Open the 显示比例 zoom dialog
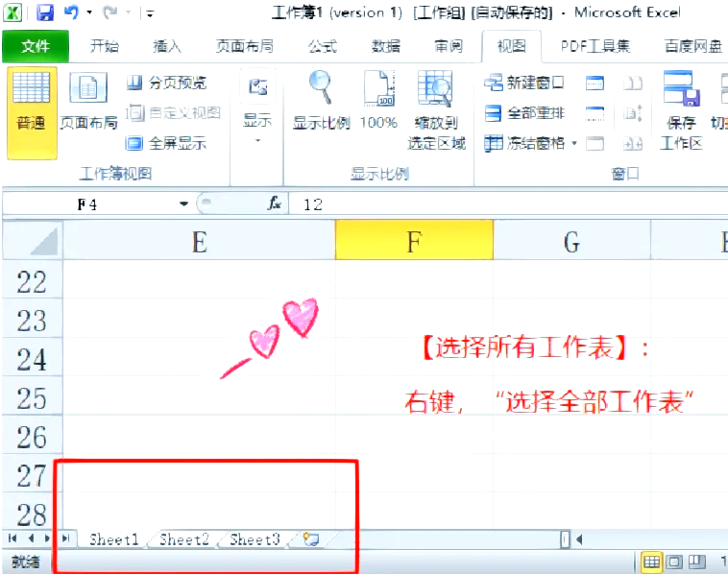 (x=321, y=101)
